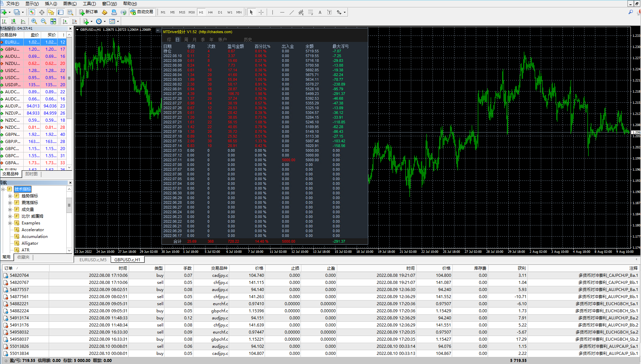Select the 周 view in MTDriver panel
641x364 pixels.
pyautogui.click(x=186, y=40)
